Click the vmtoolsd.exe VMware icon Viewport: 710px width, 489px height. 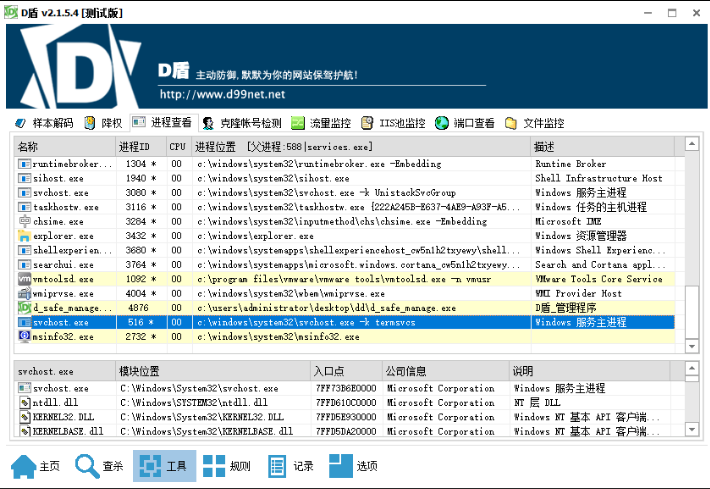24,279
